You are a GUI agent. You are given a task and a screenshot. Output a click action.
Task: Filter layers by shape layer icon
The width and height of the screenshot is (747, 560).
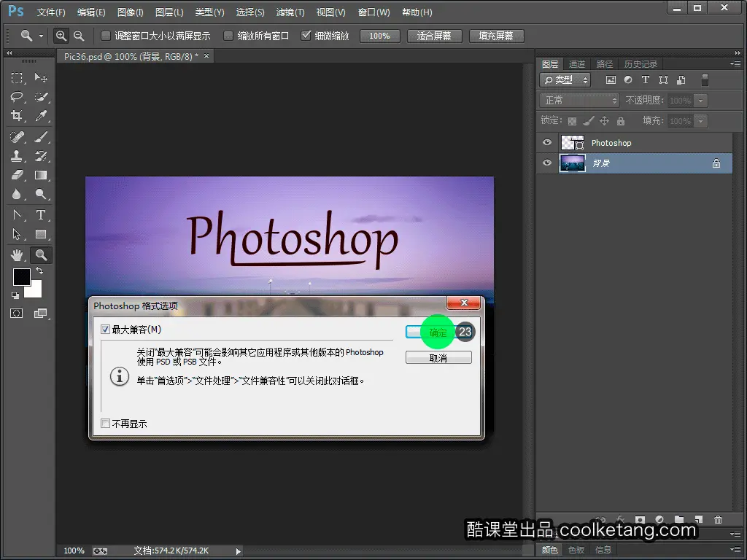[x=663, y=80]
